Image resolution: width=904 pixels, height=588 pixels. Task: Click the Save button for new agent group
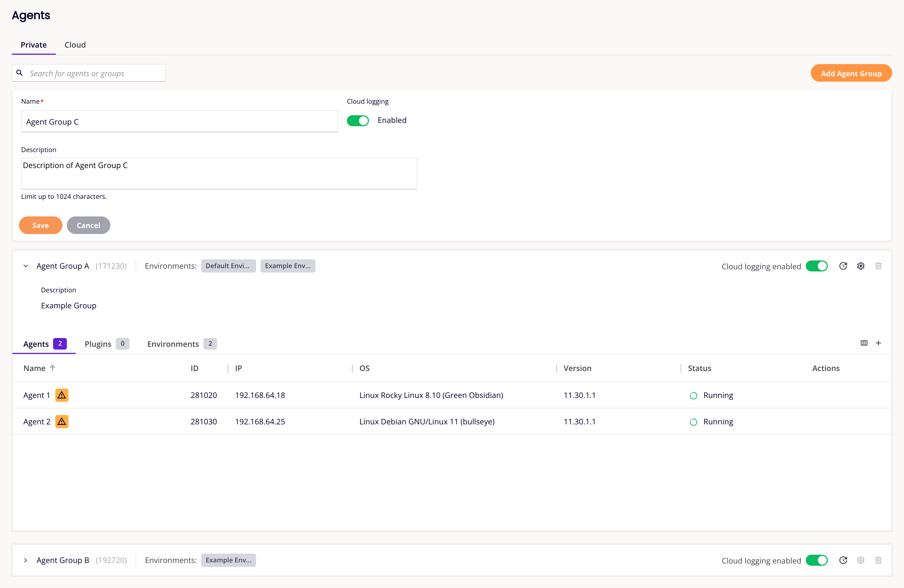(40, 224)
